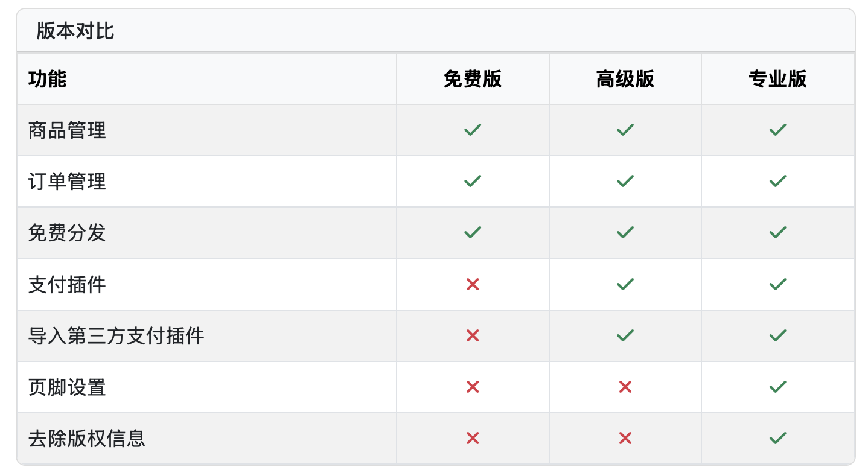The width and height of the screenshot is (868, 473).
Task: Select the 商品管理 row label
Action: tap(67, 130)
